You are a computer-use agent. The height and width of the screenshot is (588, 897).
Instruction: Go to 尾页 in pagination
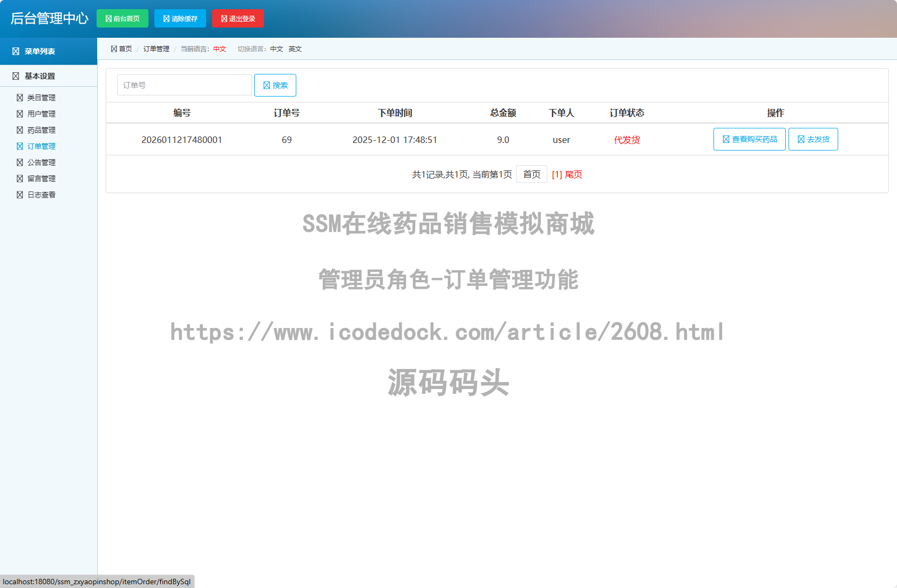pyautogui.click(x=573, y=174)
